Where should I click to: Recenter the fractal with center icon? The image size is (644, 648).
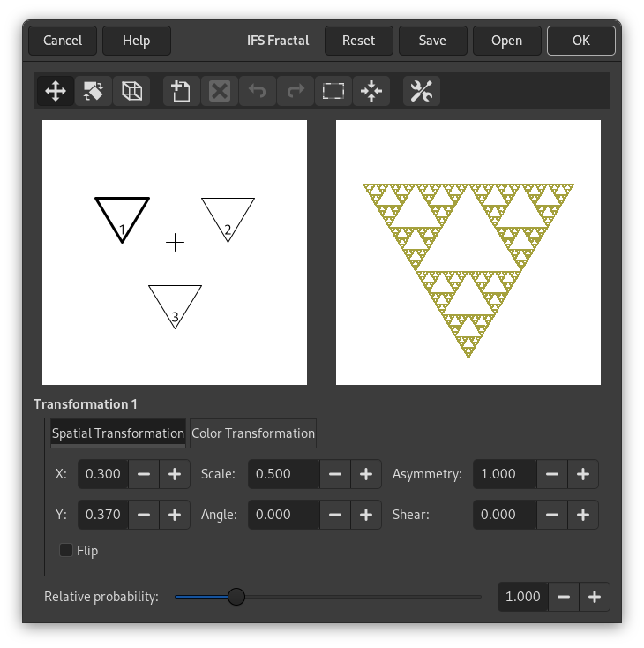pos(371,91)
